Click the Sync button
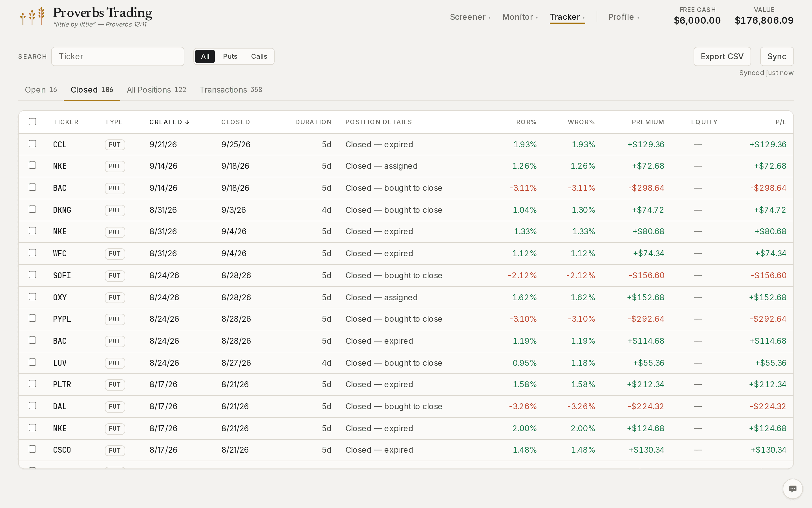 (777, 56)
